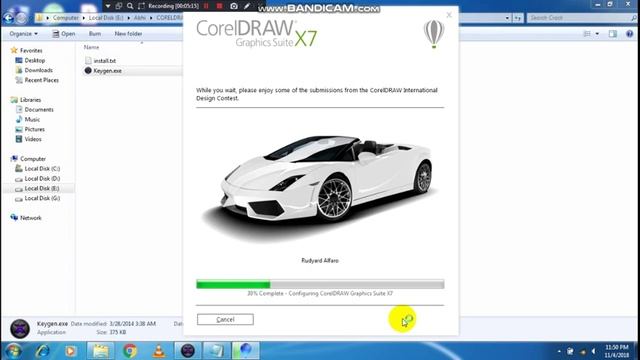Change the view layout icon
This screenshot has width=640, height=360.
point(587,34)
